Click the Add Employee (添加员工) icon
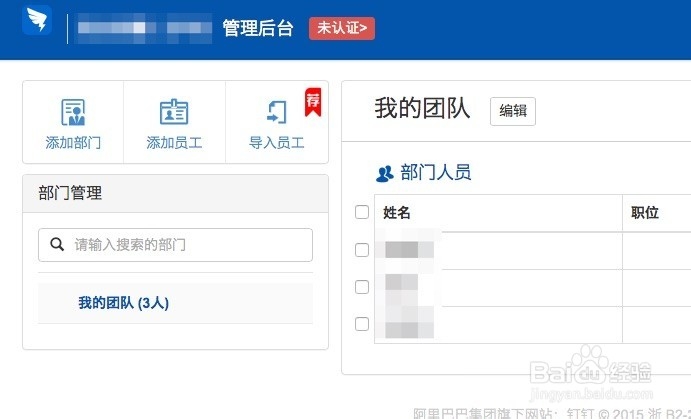 pyautogui.click(x=174, y=111)
